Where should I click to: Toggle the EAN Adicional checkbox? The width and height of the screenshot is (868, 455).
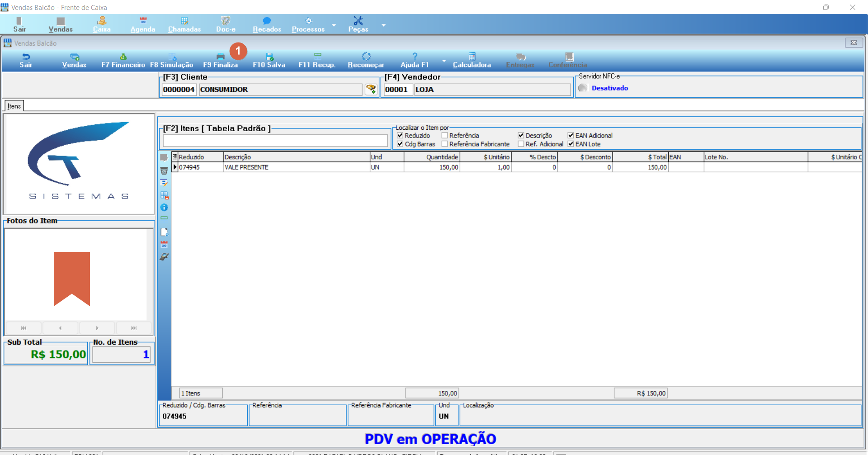click(571, 135)
